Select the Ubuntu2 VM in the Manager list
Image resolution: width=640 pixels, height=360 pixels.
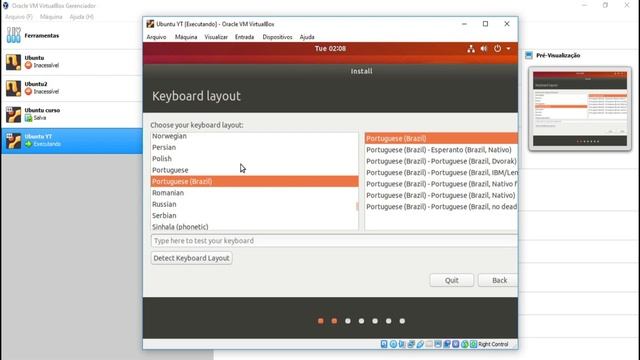point(72,88)
